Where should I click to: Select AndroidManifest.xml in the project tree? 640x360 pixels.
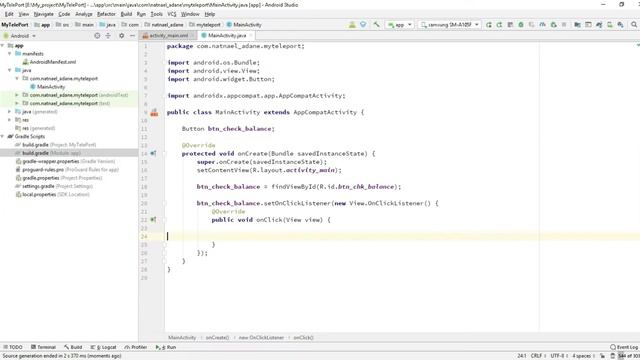49,62
